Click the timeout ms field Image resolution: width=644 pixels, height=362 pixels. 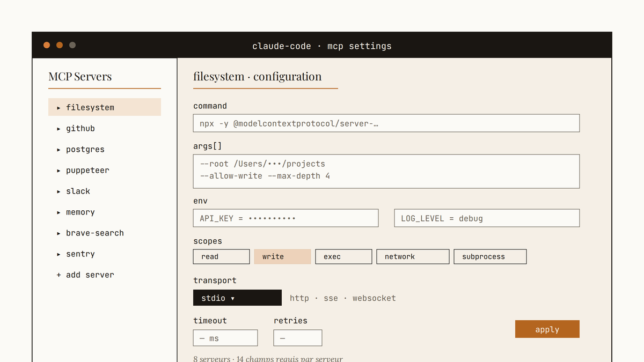click(x=225, y=338)
